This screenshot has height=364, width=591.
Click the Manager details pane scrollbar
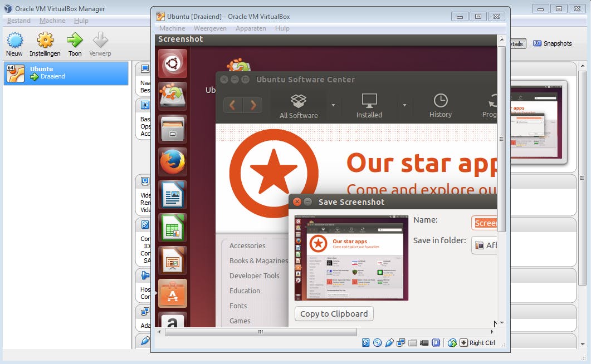coord(583,178)
